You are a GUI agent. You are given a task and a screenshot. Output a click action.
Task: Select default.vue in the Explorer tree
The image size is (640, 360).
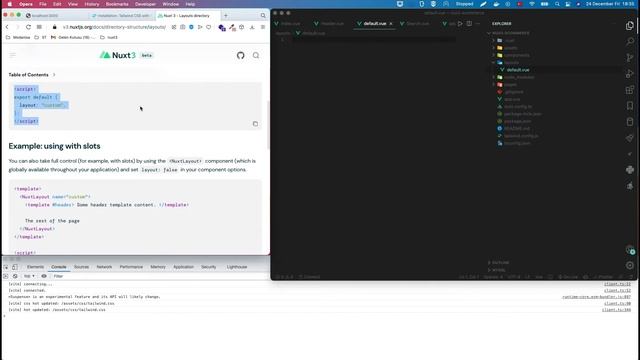tap(518, 70)
